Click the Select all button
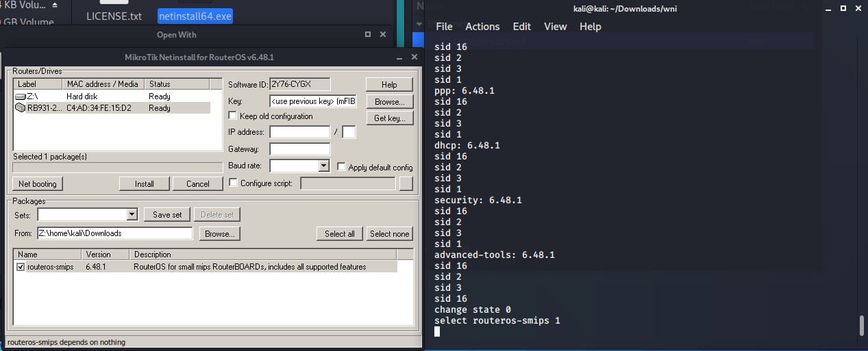Screen dimensions: 868x351 pyautogui.click(x=340, y=233)
